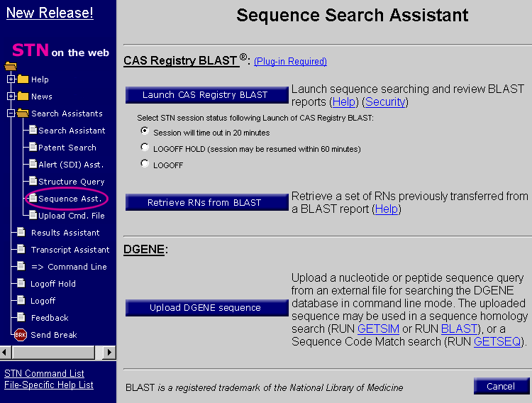
Task: Go to => Command Line
Action: [x=69, y=267]
